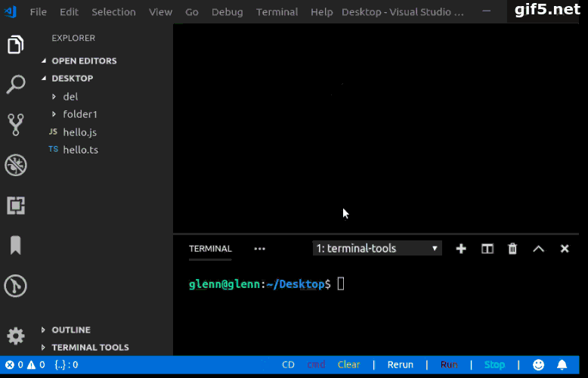This screenshot has width=588, height=378.
Task: Close the terminal panel
Action: click(565, 249)
